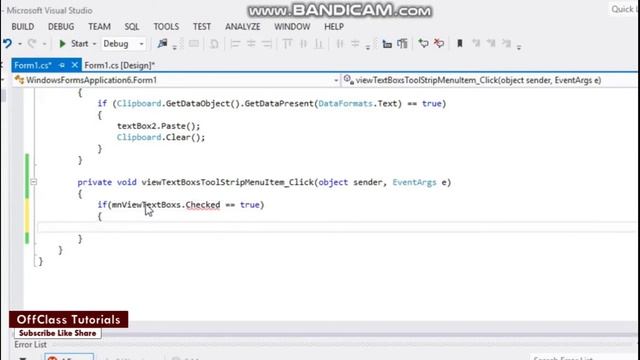Click the greyed-out Redo icon
Image resolution: width=640 pixels, height=360 pixels.
point(32,43)
